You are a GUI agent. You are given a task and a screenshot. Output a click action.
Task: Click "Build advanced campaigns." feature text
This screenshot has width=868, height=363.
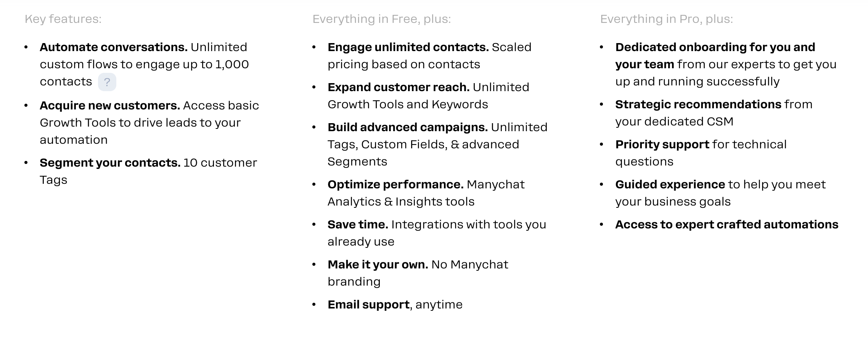[x=408, y=127]
